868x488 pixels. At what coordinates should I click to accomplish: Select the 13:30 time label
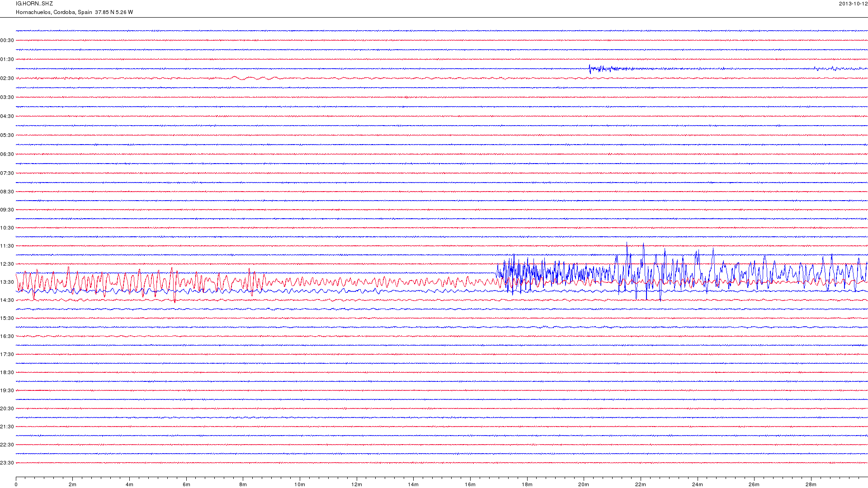[7, 282]
